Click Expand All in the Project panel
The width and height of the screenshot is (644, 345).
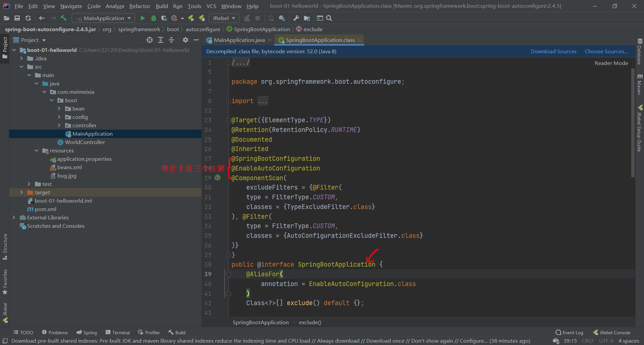pos(161,40)
